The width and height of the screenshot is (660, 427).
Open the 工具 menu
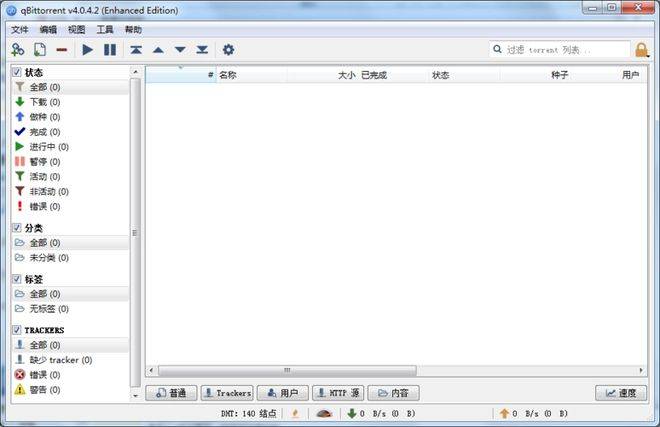(x=105, y=29)
